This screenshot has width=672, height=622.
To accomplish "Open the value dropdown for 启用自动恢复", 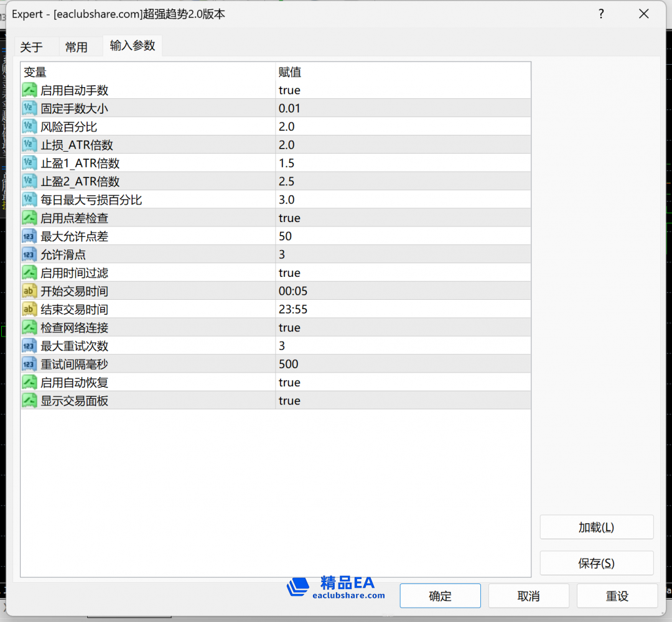I will (x=403, y=383).
